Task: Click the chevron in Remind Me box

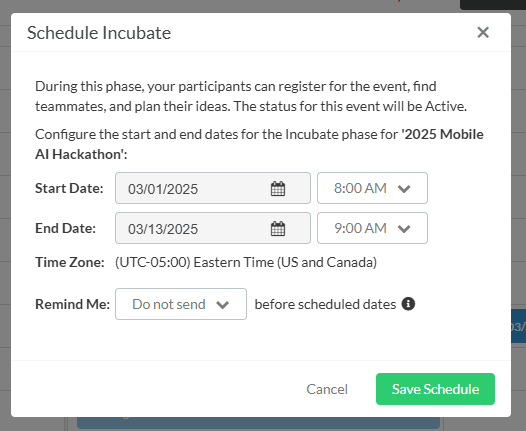Action: pos(222,305)
